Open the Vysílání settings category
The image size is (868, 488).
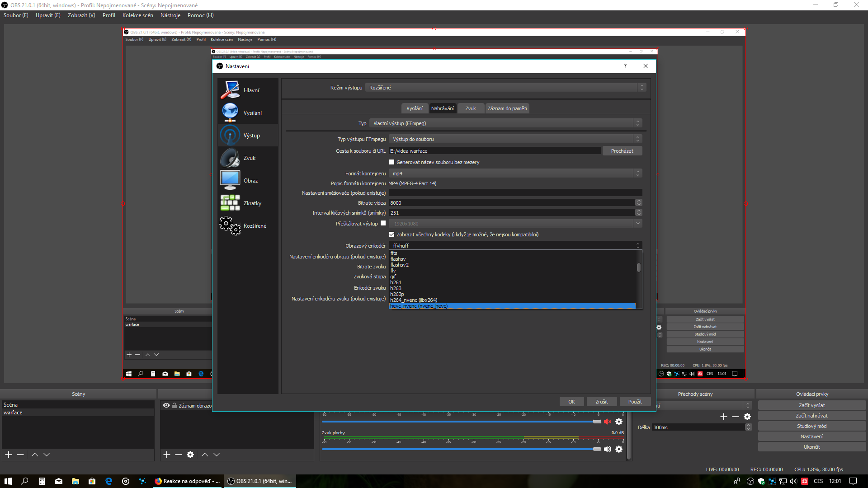(247, 113)
